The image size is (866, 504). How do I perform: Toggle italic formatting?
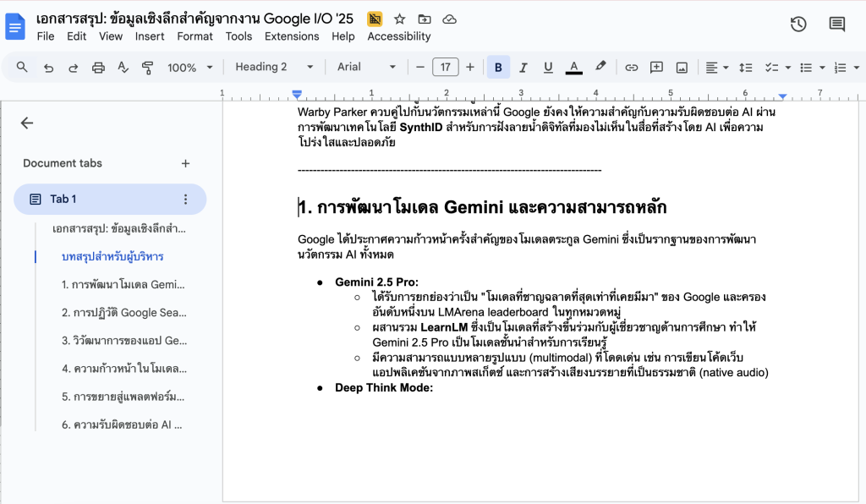click(523, 68)
